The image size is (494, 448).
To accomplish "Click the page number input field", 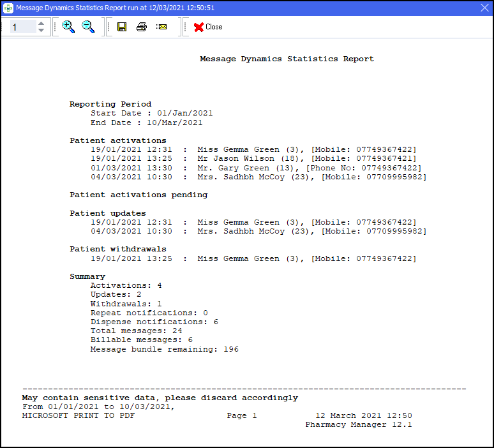I will (x=22, y=27).
